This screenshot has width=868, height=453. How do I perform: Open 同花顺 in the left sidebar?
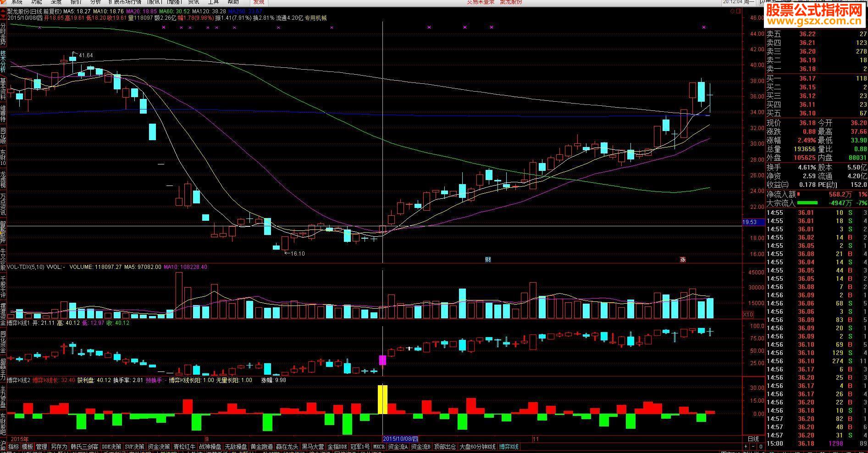3,136
